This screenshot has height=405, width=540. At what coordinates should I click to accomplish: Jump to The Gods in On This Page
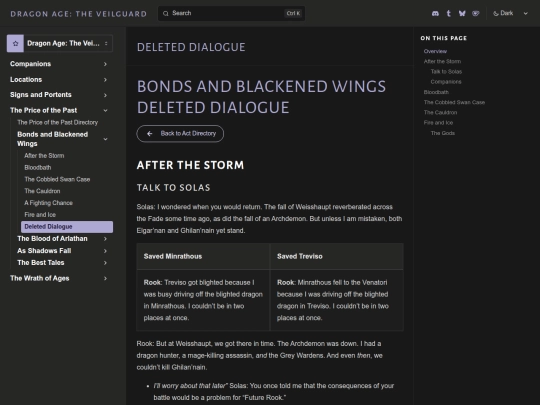click(443, 133)
